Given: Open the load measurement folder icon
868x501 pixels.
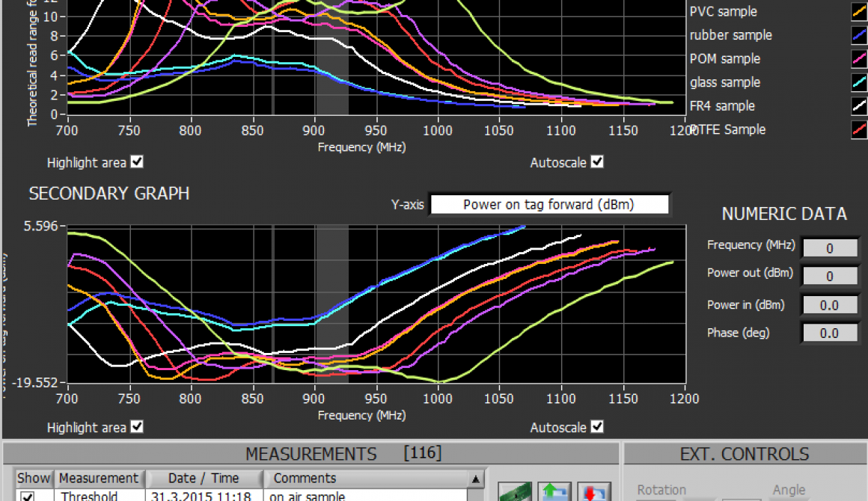Looking at the screenshot, I should click(x=554, y=492).
